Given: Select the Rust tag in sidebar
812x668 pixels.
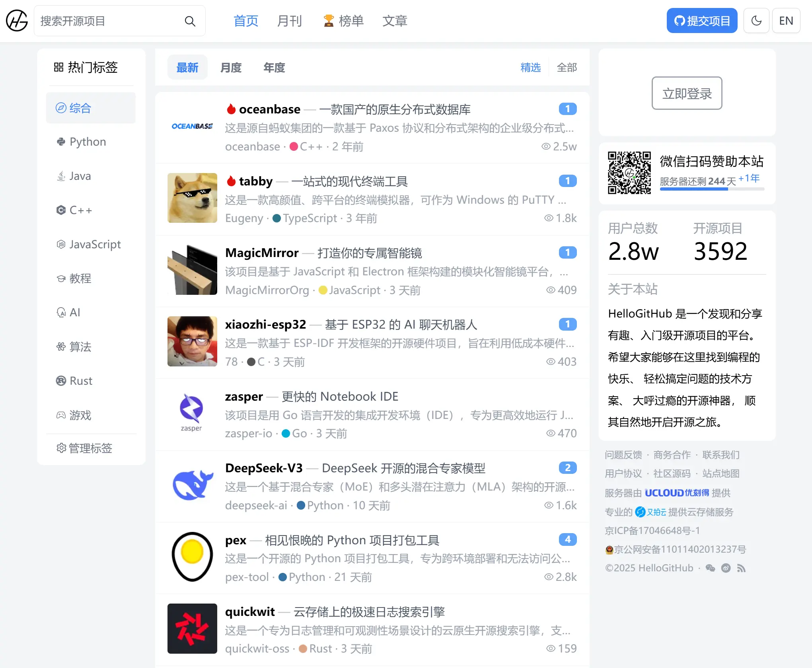Looking at the screenshot, I should point(81,381).
